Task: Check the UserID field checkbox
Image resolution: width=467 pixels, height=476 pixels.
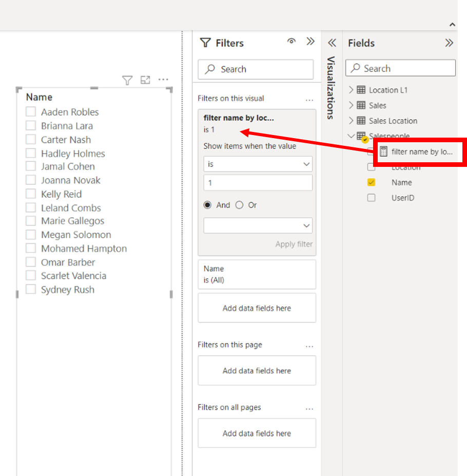Action: click(x=371, y=198)
